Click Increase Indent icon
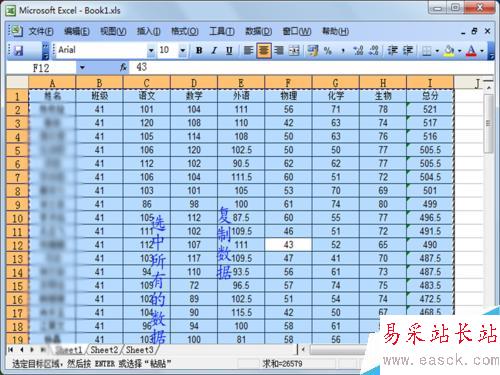 tap(408, 51)
